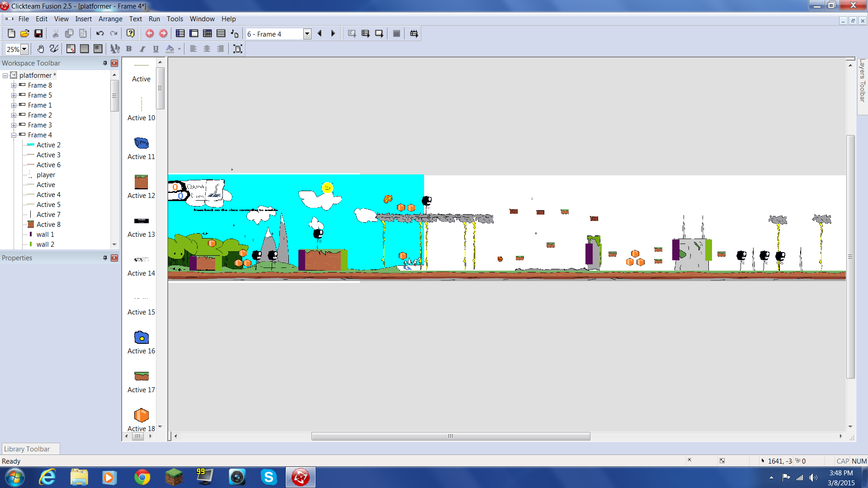Select the hand pan tool
Screen dimensions: 868x488
click(x=41, y=49)
